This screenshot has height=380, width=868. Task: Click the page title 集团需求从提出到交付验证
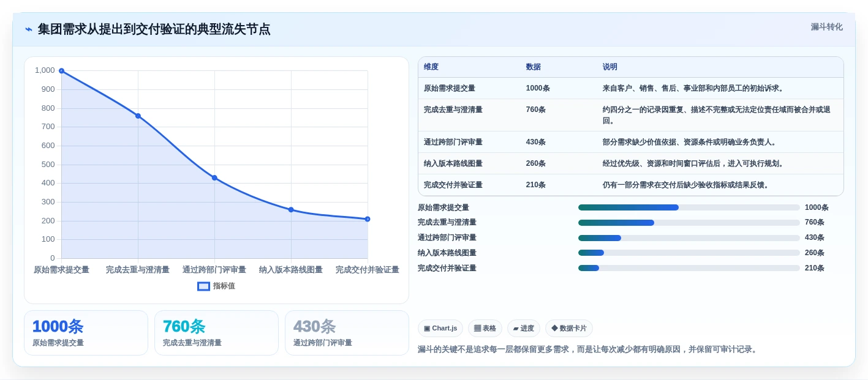coord(154,29)
